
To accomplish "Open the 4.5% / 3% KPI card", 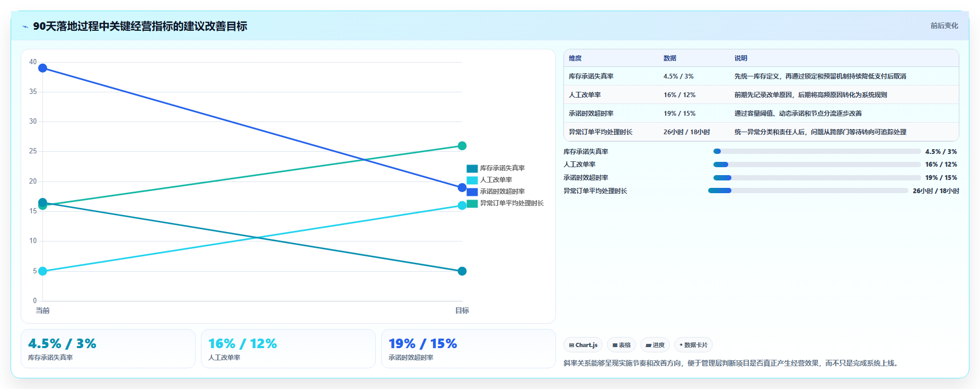I will tap(108, 349).
